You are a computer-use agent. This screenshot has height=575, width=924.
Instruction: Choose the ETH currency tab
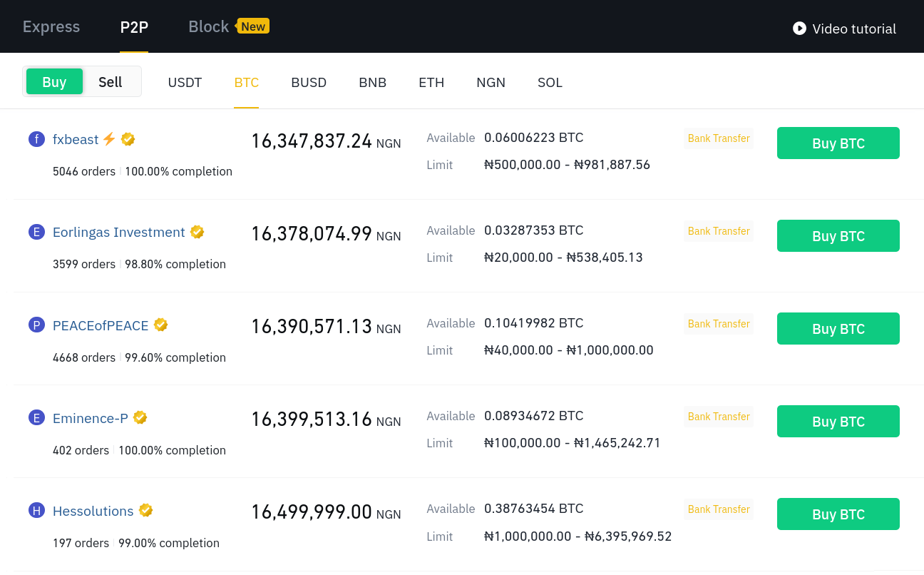(x=431, y=83)
